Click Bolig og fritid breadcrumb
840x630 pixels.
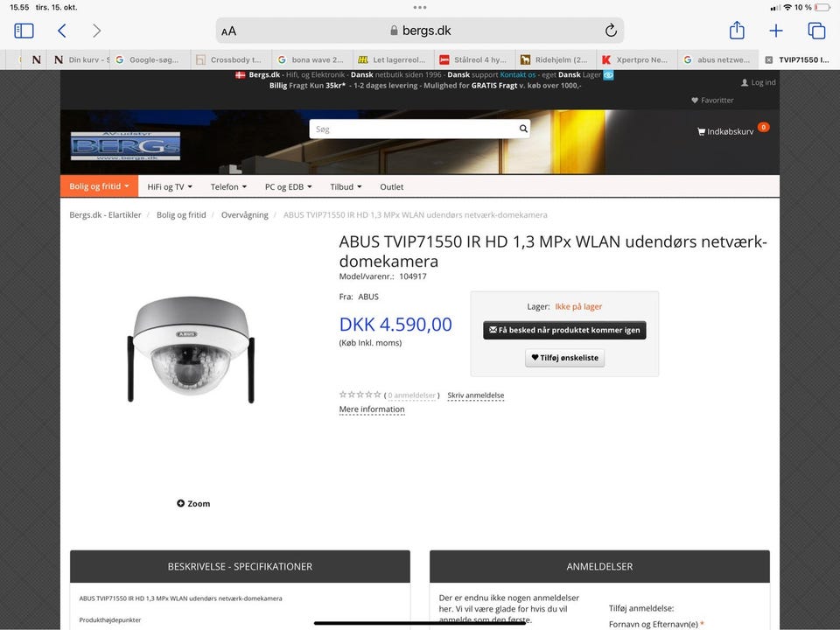[181, 215]
